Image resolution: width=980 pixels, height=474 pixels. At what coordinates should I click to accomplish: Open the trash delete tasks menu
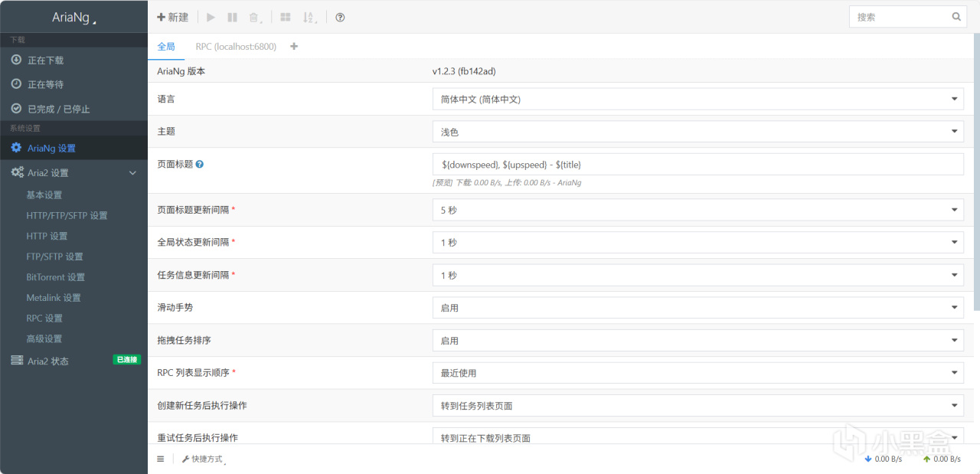coord(255,18)
